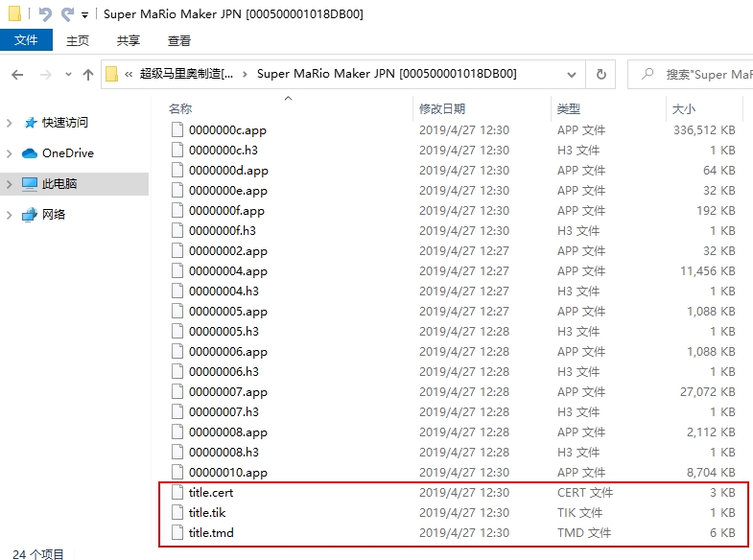Go back with the back arrow
753x560 pixels.
(x=17, y=75)
